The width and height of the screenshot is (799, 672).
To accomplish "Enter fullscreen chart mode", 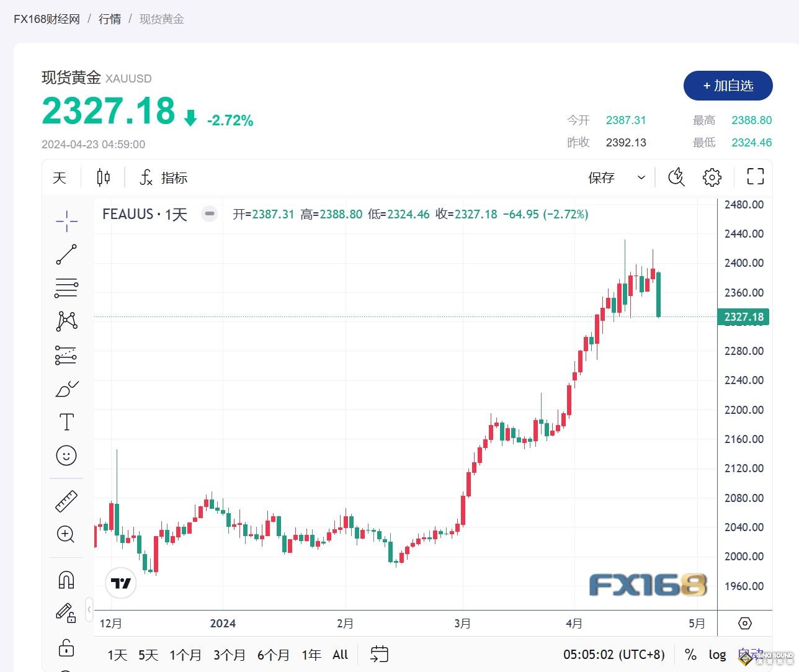I will 755,177.
